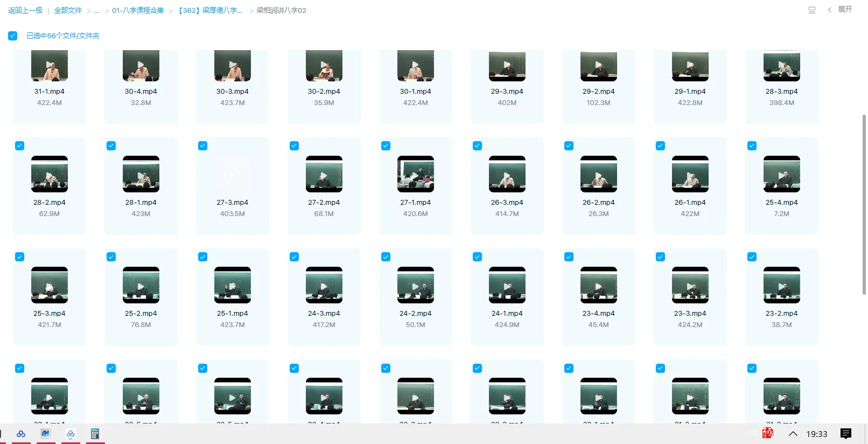Toggle the select-all checkbox for 56 files
This screenshot has width=868, height=444.
13,36
